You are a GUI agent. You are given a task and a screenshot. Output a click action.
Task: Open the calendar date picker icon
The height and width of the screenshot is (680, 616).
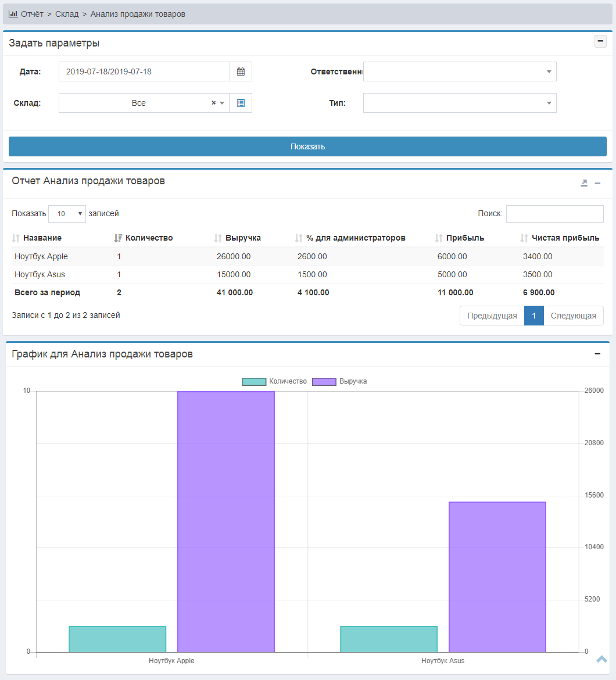(241, 72)
